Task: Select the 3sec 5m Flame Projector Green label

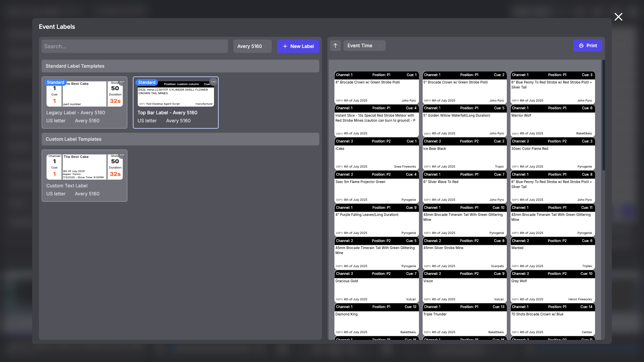Action: coord(376,187)
